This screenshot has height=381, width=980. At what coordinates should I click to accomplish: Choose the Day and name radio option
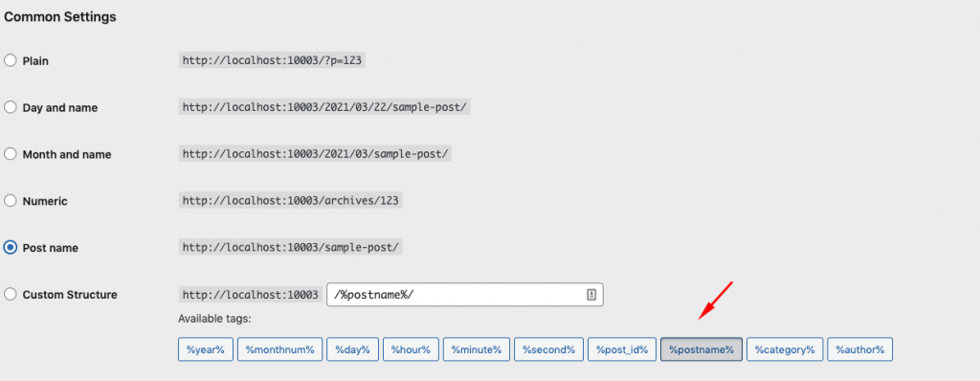pyautogui.click(x=10, y=107)
